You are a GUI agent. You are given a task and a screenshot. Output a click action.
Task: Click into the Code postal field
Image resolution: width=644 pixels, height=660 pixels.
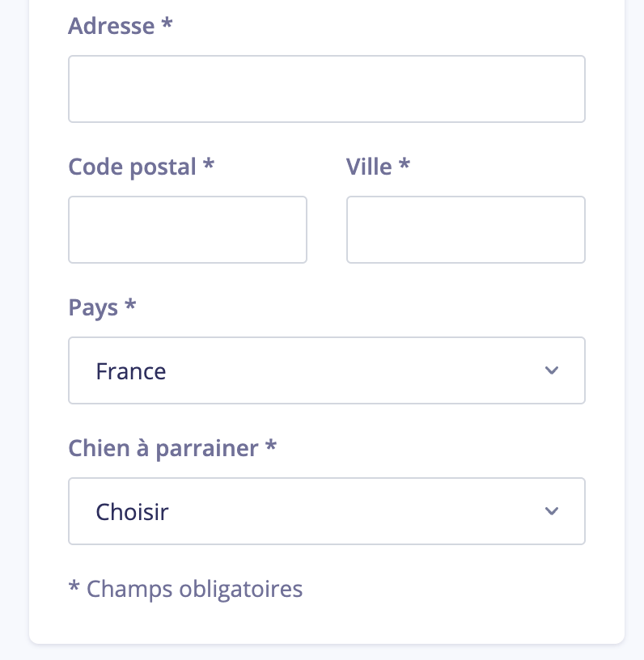(188, 230)
